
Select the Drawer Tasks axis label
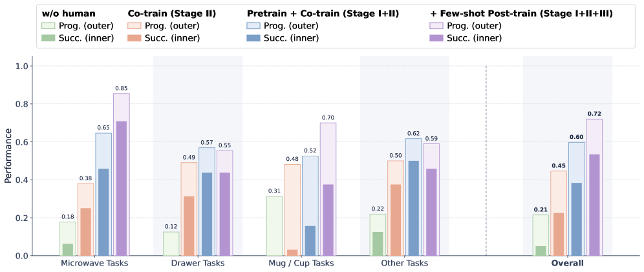point(198,263)
